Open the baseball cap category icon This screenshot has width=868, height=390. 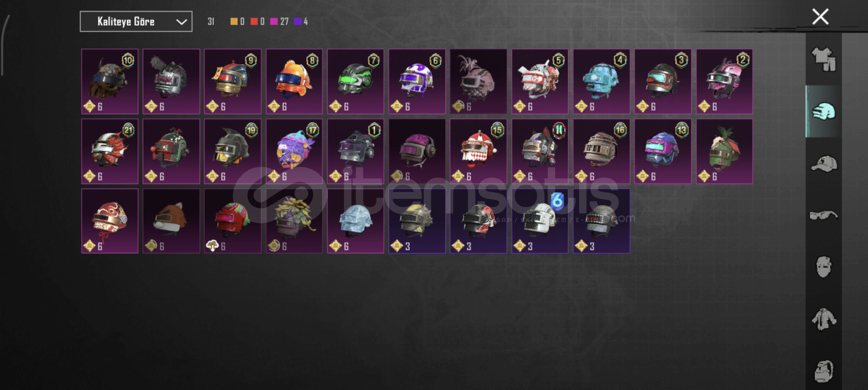[824, 164]
